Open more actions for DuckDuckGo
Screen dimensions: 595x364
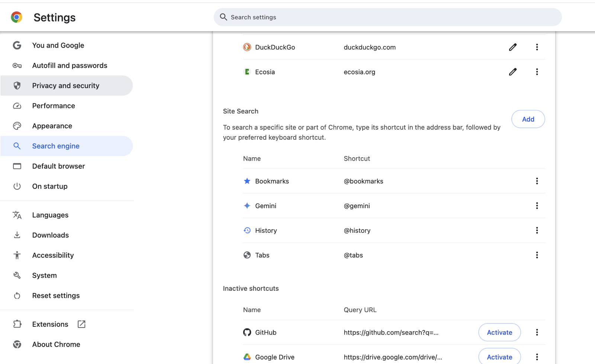[x=537, y=47]
